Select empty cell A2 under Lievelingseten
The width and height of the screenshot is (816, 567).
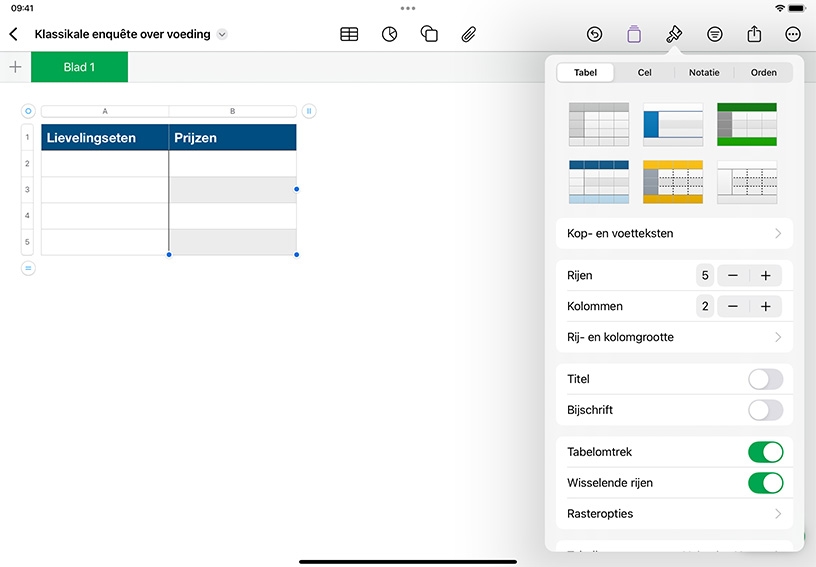click(105, 163)
